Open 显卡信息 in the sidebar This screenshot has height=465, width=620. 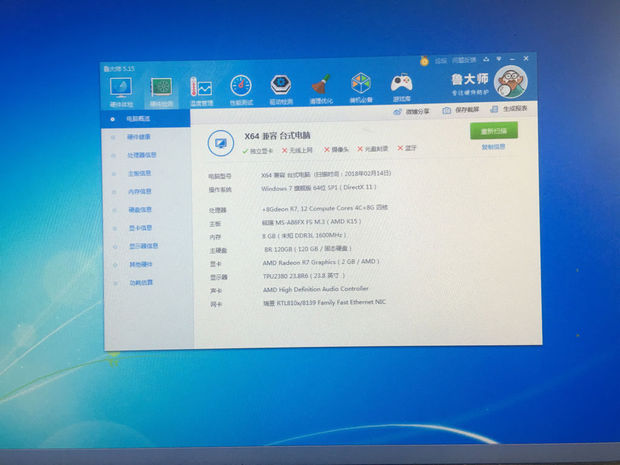coord(141,228)
